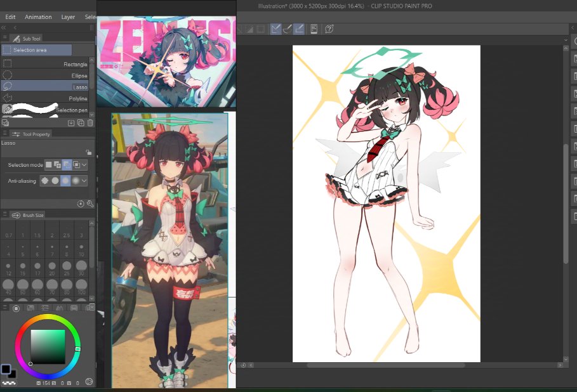Open the Sub Tool panel tab
Screen dimensions: 577x392
coord(26,38)
